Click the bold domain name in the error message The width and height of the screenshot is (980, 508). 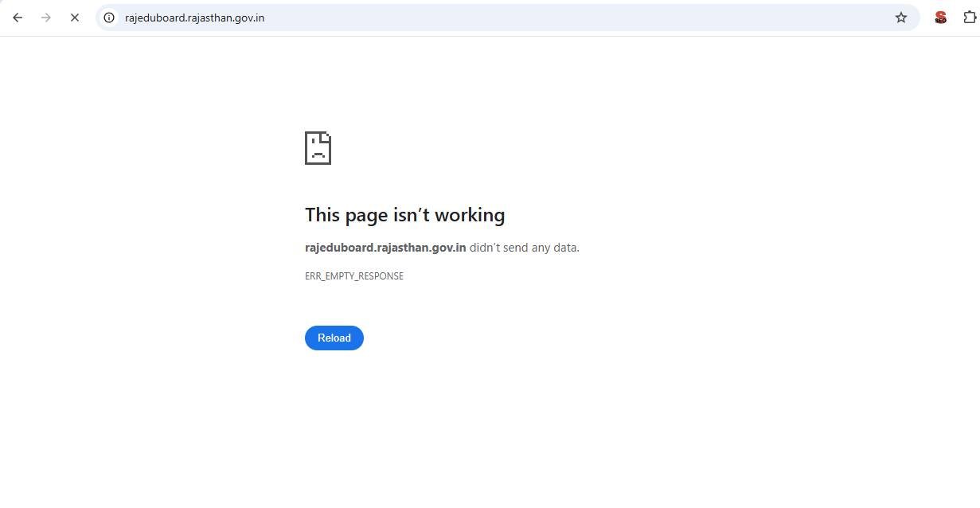coord(385,248)
